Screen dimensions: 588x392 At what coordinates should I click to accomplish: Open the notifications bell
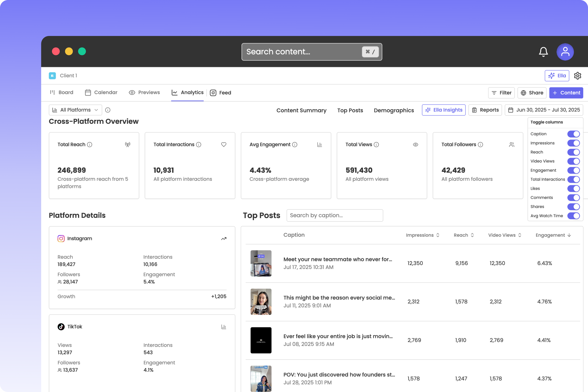(543, 52)
